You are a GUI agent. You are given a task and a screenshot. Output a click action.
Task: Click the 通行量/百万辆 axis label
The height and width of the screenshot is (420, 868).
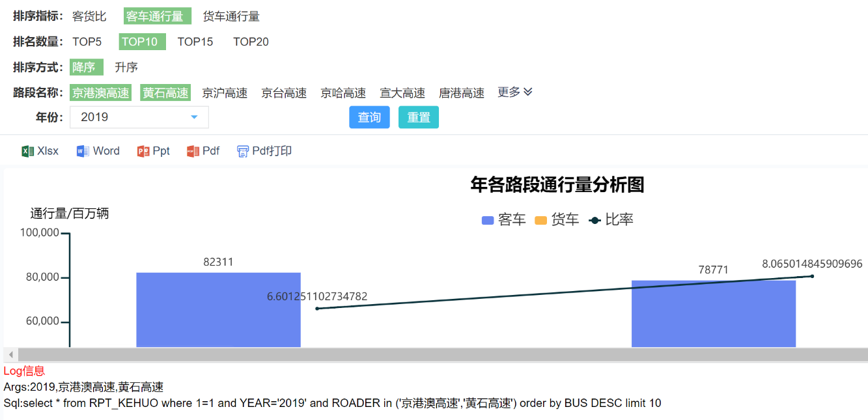pyautogui.click(x=70, y=214)
